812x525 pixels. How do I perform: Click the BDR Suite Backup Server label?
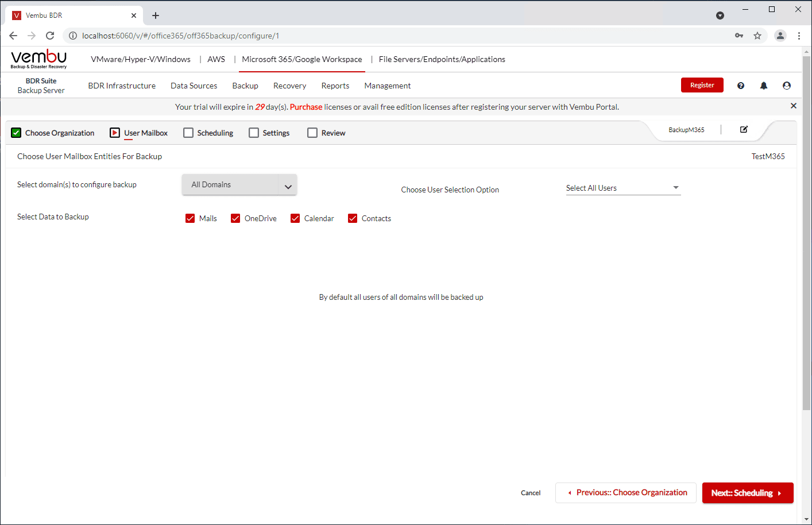(41, 86)
